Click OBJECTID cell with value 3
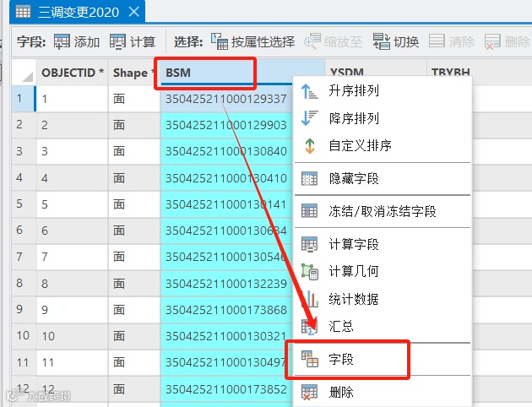Viewport: 532px width, 407px height. (72, 151)
